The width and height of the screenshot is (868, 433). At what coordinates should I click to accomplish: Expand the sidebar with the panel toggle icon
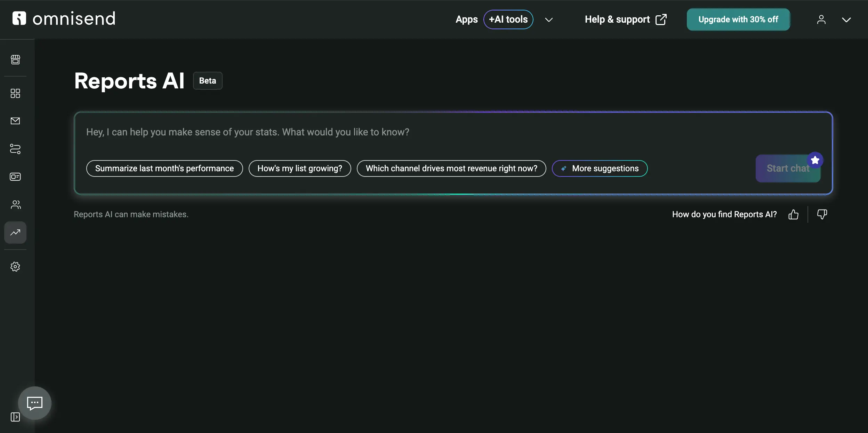pos(15,417)
